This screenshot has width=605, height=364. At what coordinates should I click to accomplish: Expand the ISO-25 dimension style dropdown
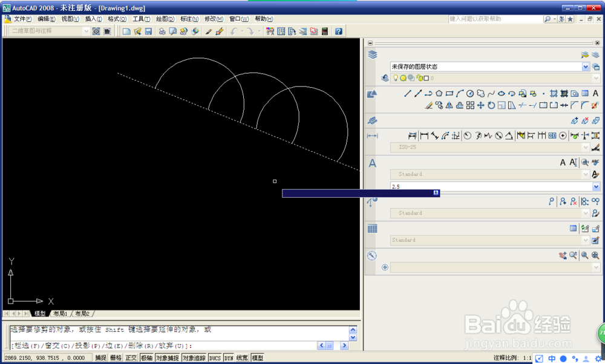(x=586, y=147)
